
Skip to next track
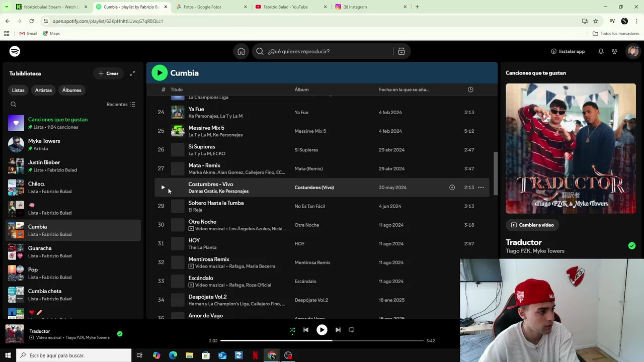(x=338, y=330)
